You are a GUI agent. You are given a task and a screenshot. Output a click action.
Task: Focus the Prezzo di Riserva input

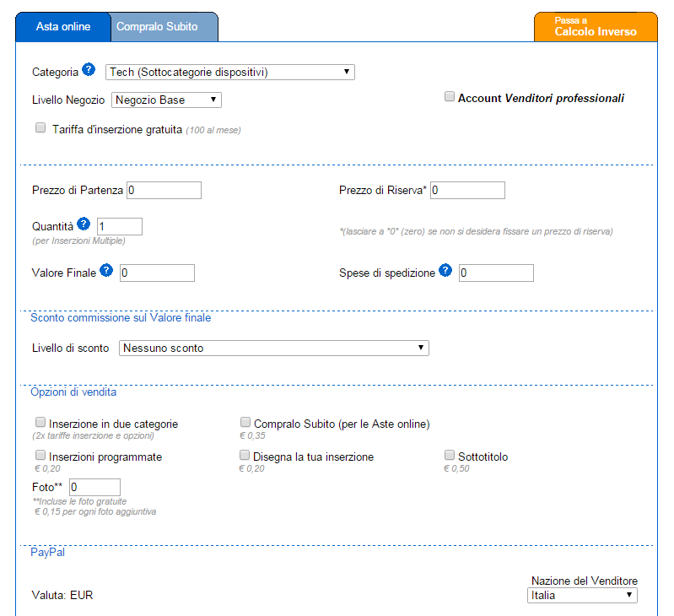click(467, 191)
